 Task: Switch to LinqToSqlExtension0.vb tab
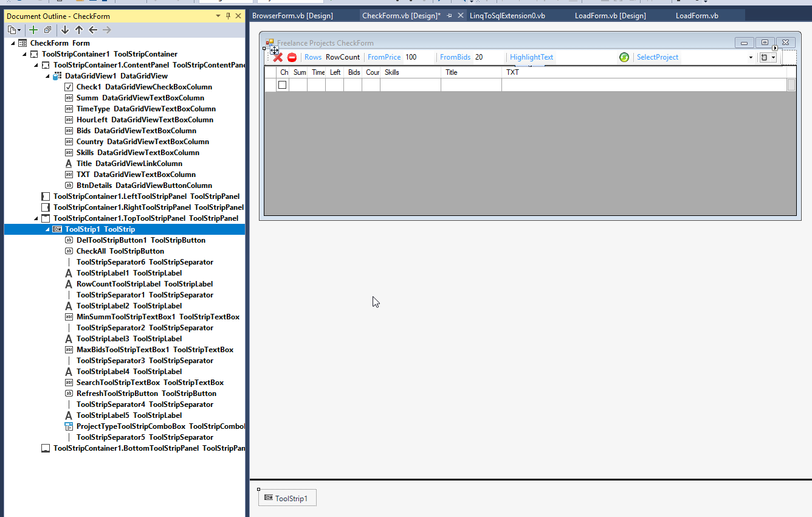coord(507,16)
